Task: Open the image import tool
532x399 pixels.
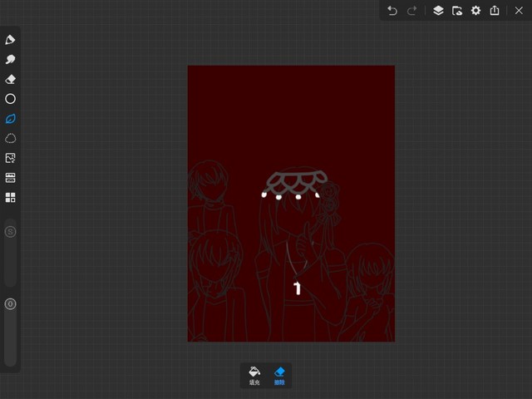Action: click(11, 158)
